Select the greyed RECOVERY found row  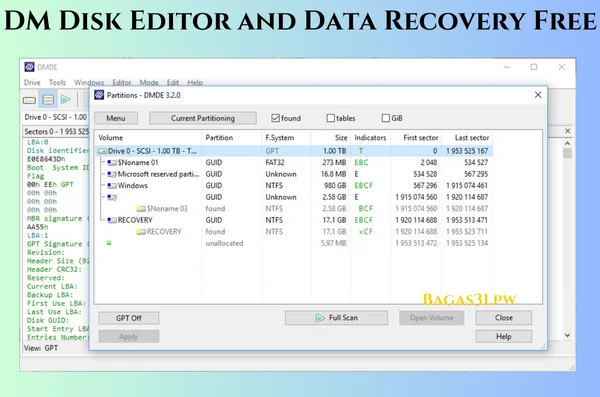(x=294, y=232)
